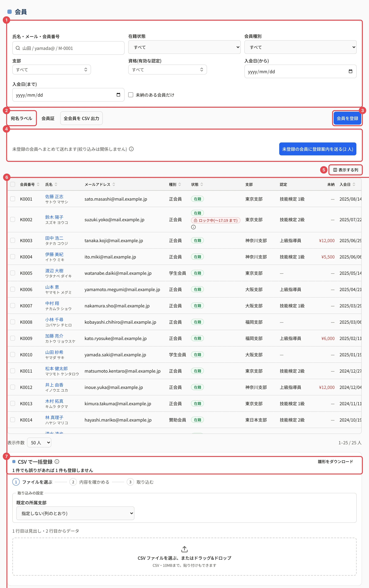Open 既定の所属支部 dropdown
Screen dimensions: 369x588
75,513
